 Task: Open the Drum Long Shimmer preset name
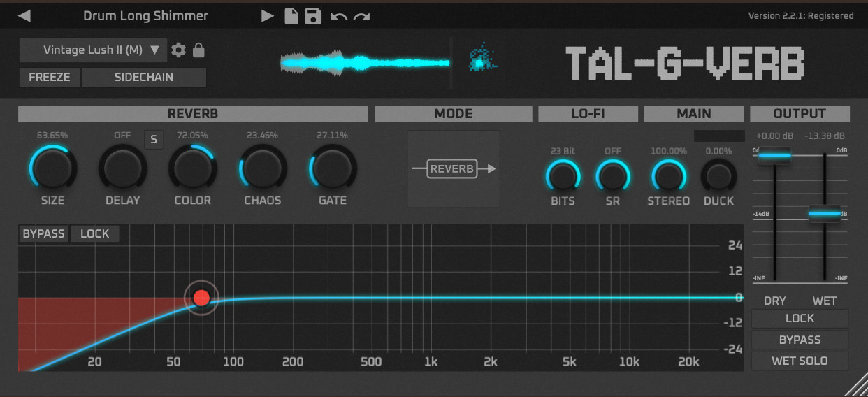pyautogui.click(x=145, y=15)
